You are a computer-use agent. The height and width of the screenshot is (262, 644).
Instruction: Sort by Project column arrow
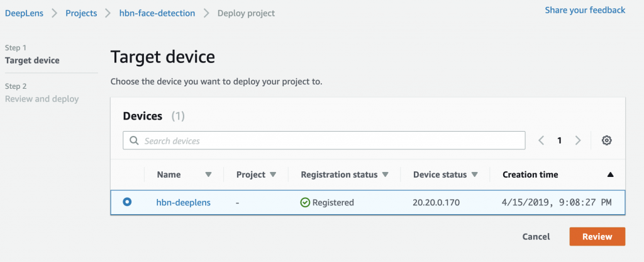(x=273, y=175)
